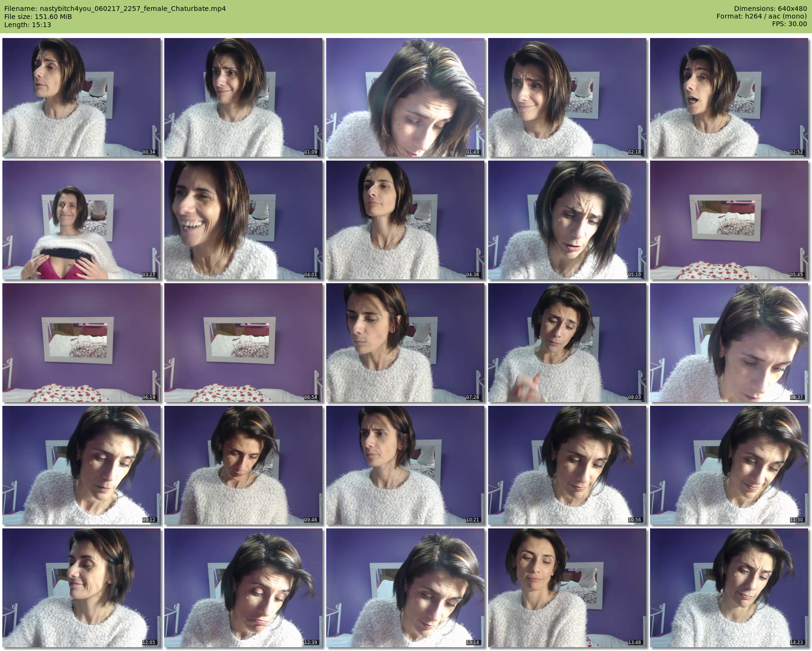Pick the frame timestamped 04:36

point(405,220)
